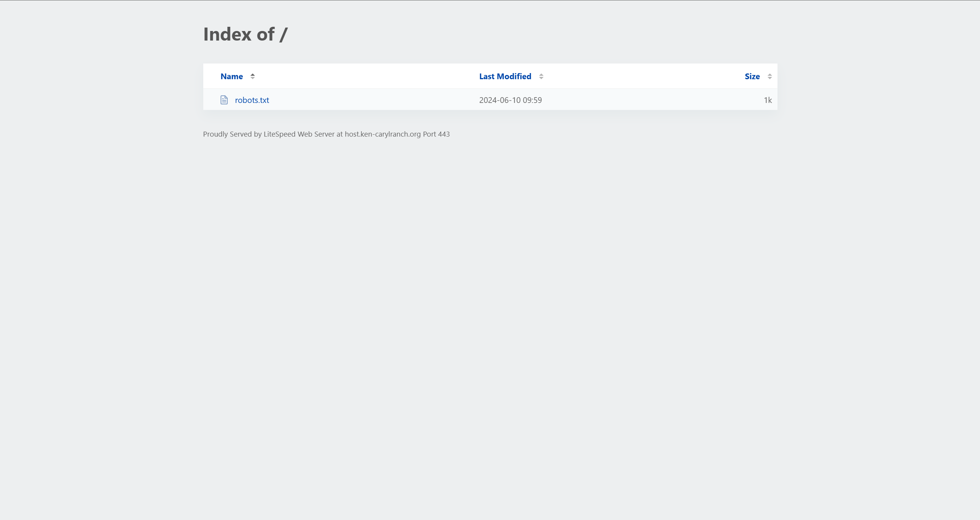The height and width of the screenshot is (520, 980).
Task: Click the date 2024-06-10 in the row
Action: coord(500,100)
